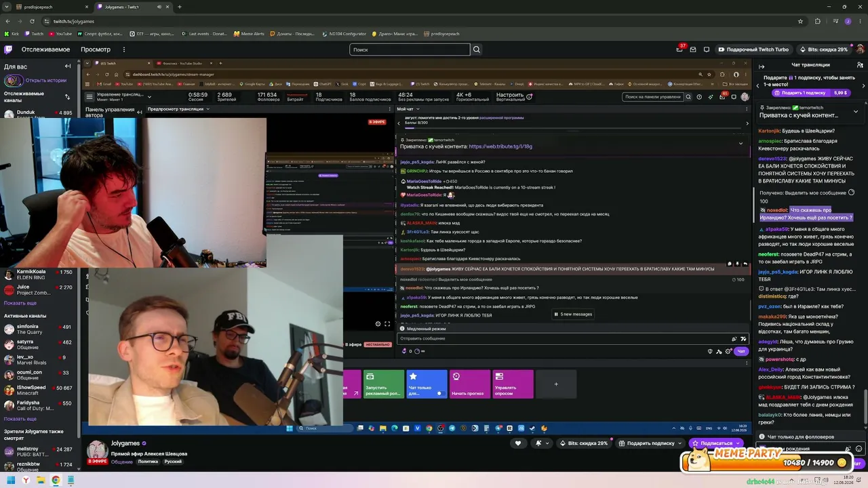Open the channel points chat bubble icon
The height and width of the screenshot is (488, 868).
tap(706, 49)
